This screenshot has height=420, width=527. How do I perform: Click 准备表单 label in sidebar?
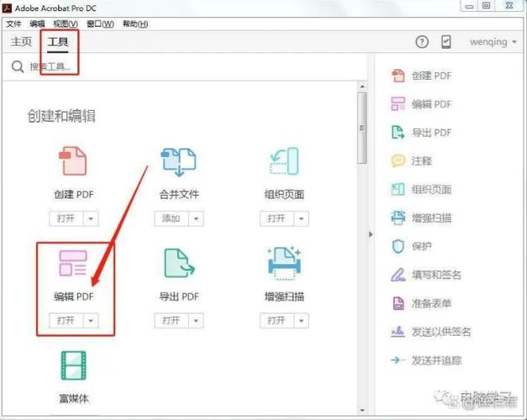click(x=431, y=303)
